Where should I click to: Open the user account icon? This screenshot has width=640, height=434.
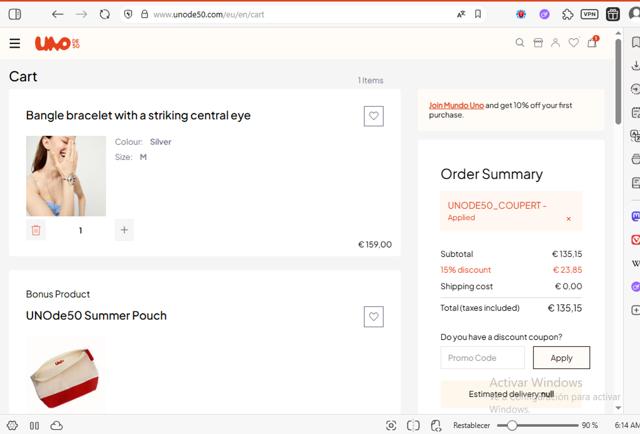point(555,42)
